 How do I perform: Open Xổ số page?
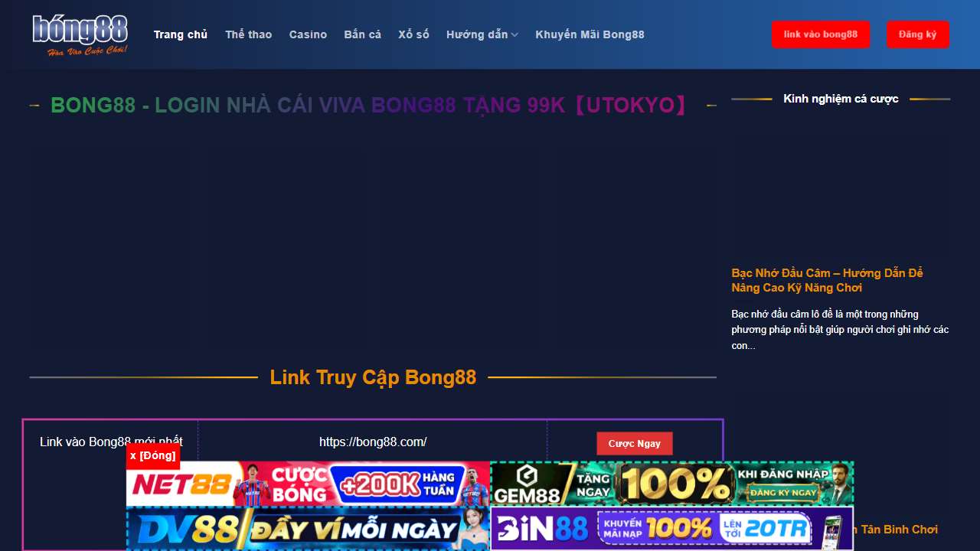pos(413,34)
